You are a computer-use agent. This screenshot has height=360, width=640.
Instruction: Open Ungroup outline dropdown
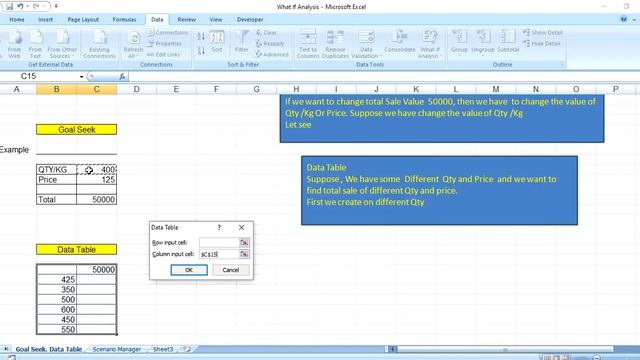pyautogui.click(x=482, y=42)
